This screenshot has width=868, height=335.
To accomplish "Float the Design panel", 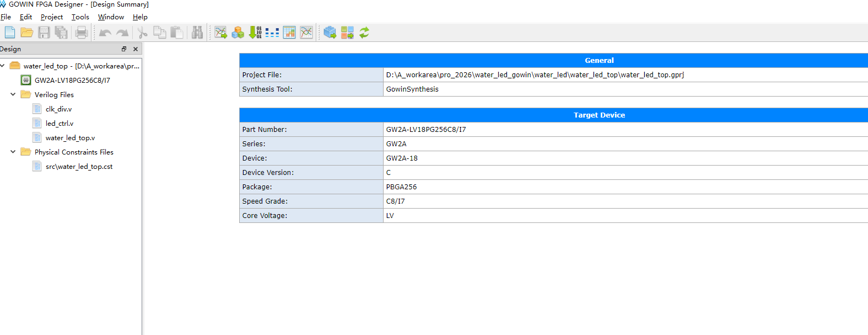I will [124, 49].
